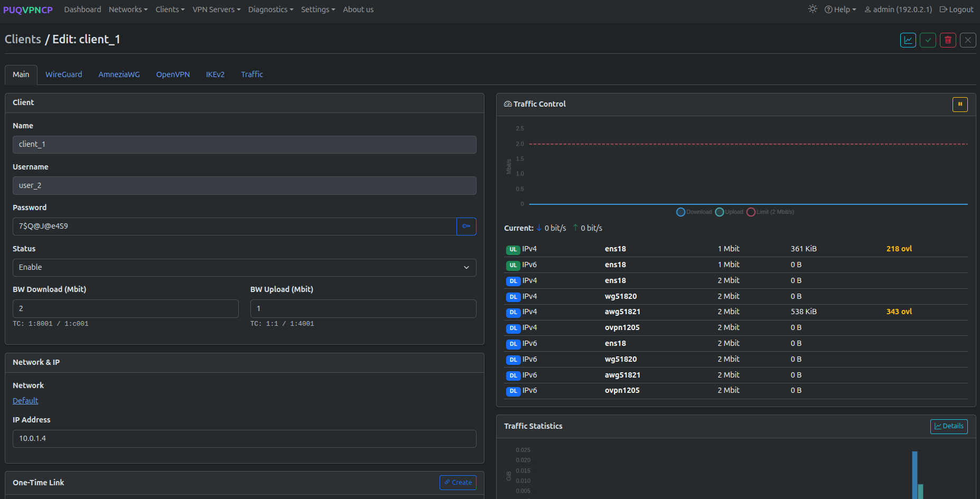Go to the Dashboard page

pos(82,10)
